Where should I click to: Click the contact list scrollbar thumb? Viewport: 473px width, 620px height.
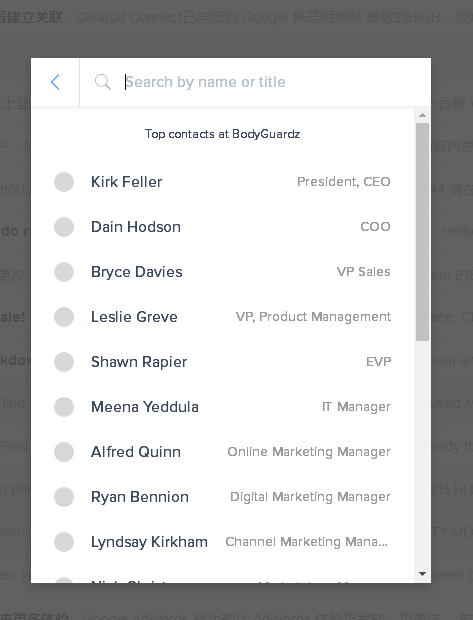(x=422, y=232)
